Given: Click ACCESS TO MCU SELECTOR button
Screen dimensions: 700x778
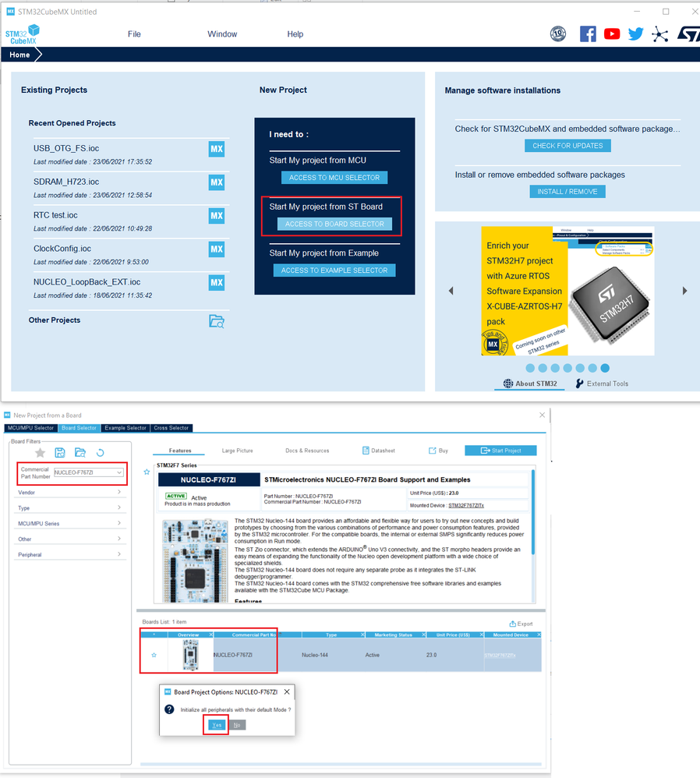Looking at the screenshot, I should tap(334, 178).
